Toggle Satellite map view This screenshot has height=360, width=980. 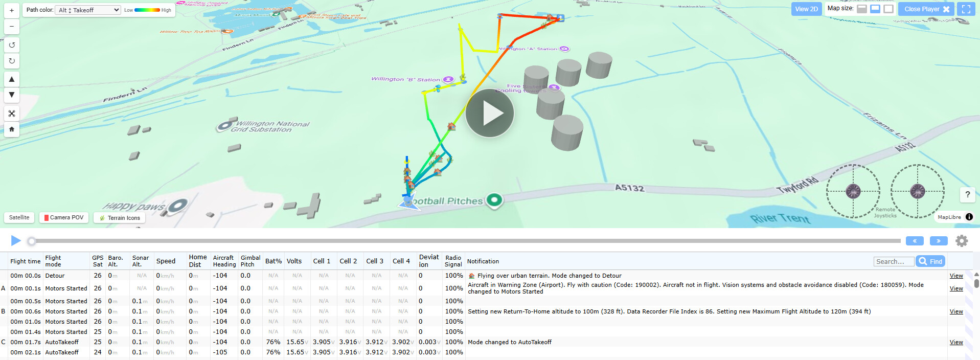coord(19,217)
